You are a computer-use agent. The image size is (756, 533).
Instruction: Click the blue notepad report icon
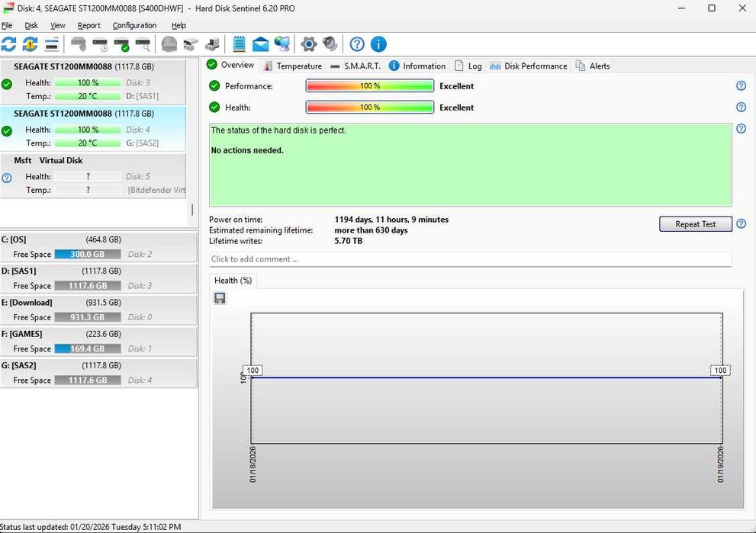239,44
